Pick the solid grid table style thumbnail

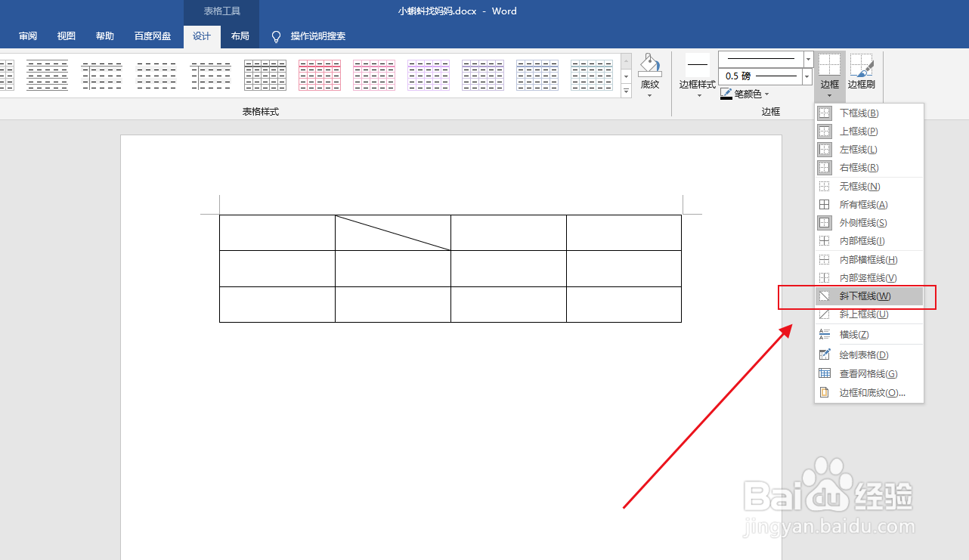click(265, 76)
